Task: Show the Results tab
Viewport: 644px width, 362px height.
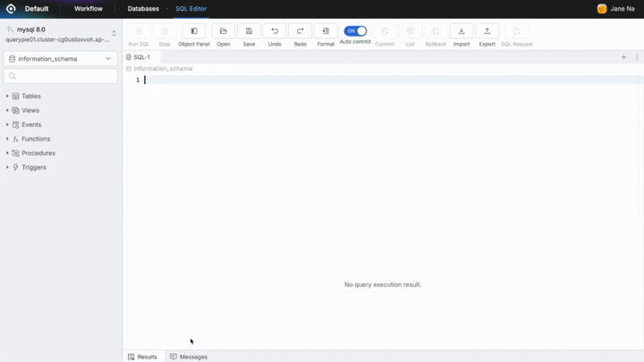Action: point(142,357)
